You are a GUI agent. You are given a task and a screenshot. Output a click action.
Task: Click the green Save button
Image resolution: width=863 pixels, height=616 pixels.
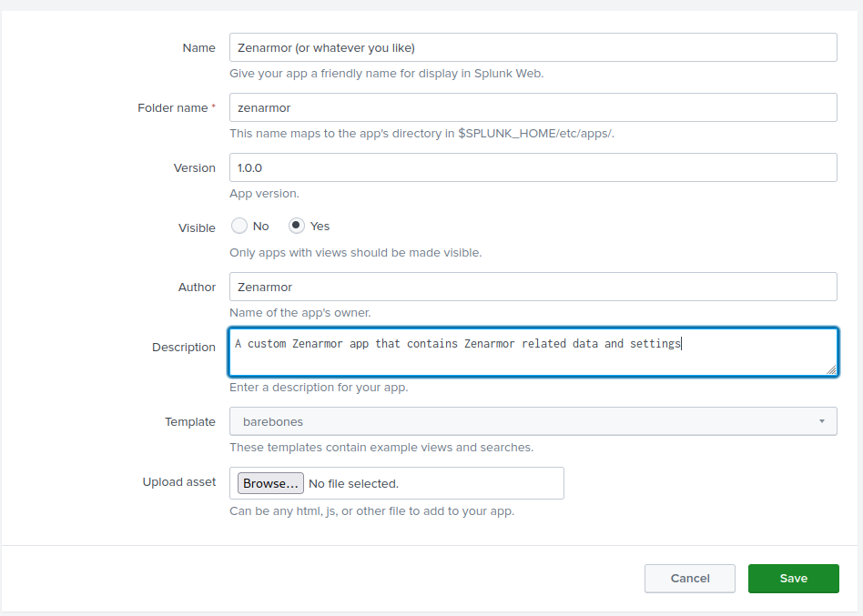pos(793,579)
